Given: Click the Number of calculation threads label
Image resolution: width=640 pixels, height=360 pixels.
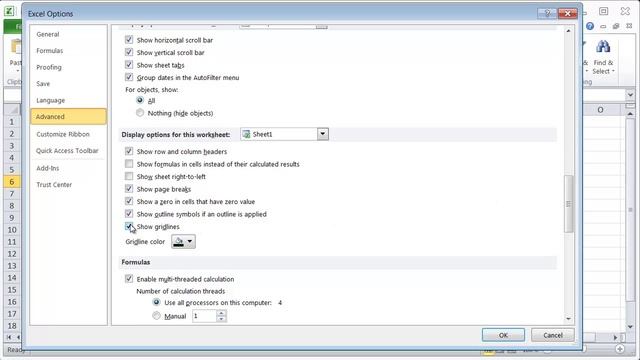Looking at the screenshot, I should click(x=180, y=291).
